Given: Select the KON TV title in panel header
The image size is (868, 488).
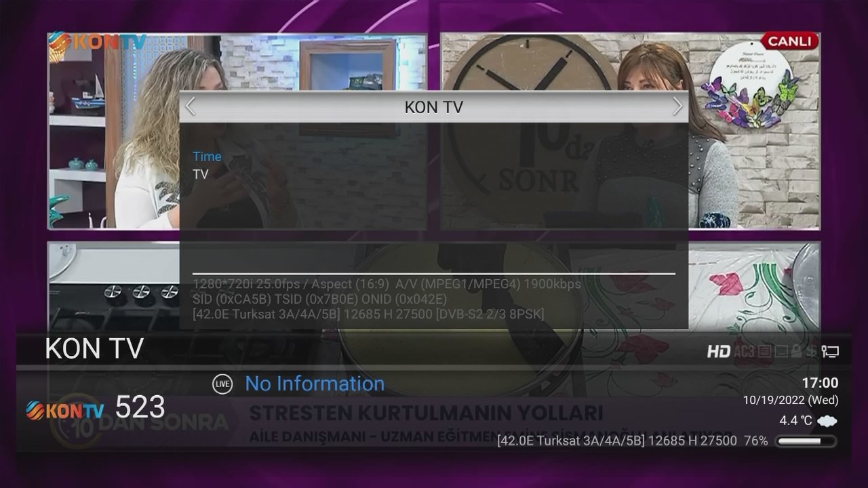Looking at the screenshot, I should [434, 107].
